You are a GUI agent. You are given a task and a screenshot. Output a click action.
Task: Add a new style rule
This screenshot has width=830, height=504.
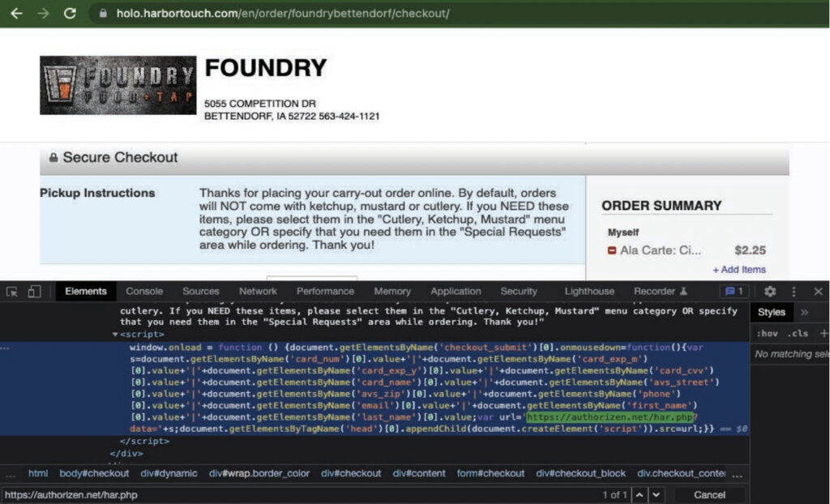pos(824,334)
